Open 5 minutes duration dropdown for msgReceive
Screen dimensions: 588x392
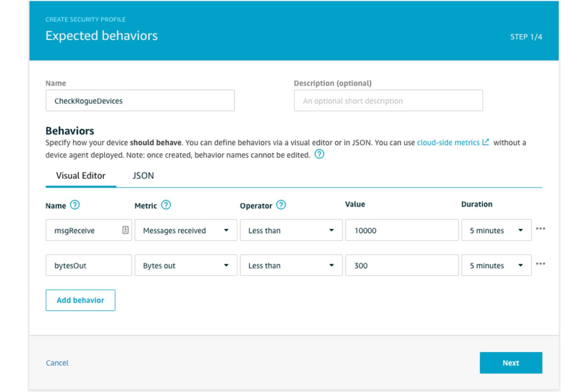(496, 230)
